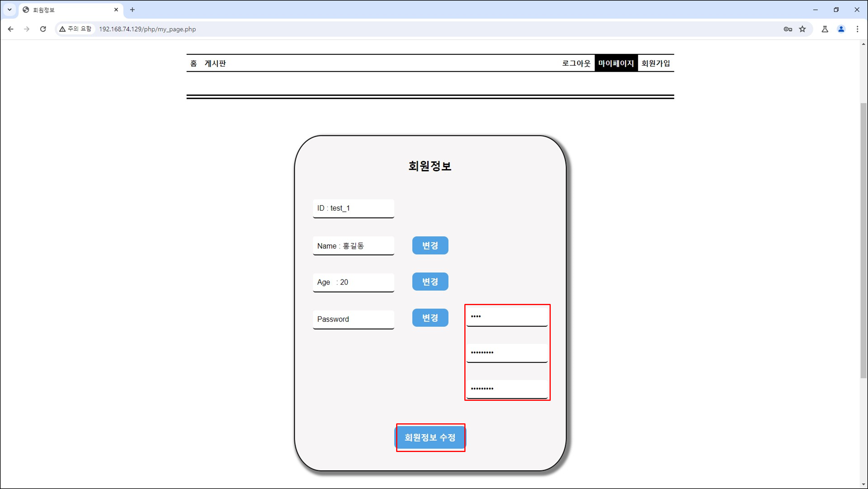Open 회원가입 menu item
The width and height of the screenshot is (868, 489).
[x=656, y=63]
